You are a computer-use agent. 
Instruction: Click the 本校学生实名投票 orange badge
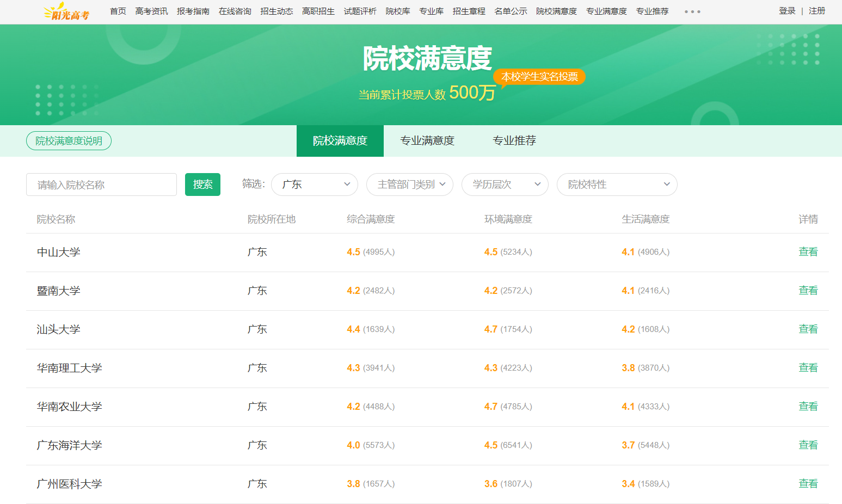point(539,77)
